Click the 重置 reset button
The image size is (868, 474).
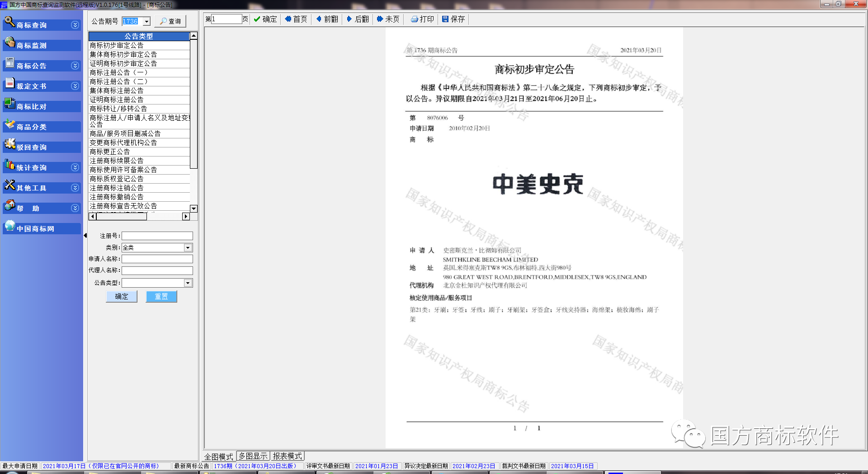click(x=161, y=296)
